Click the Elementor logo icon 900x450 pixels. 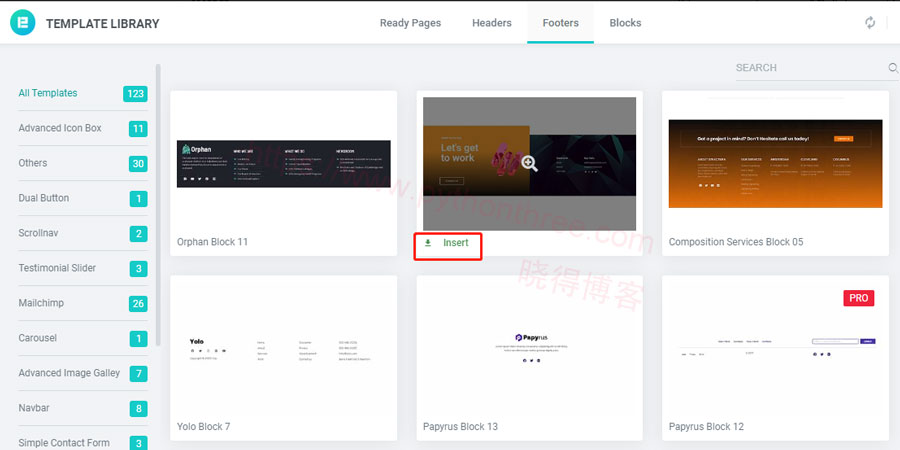(x=23, y=22)
